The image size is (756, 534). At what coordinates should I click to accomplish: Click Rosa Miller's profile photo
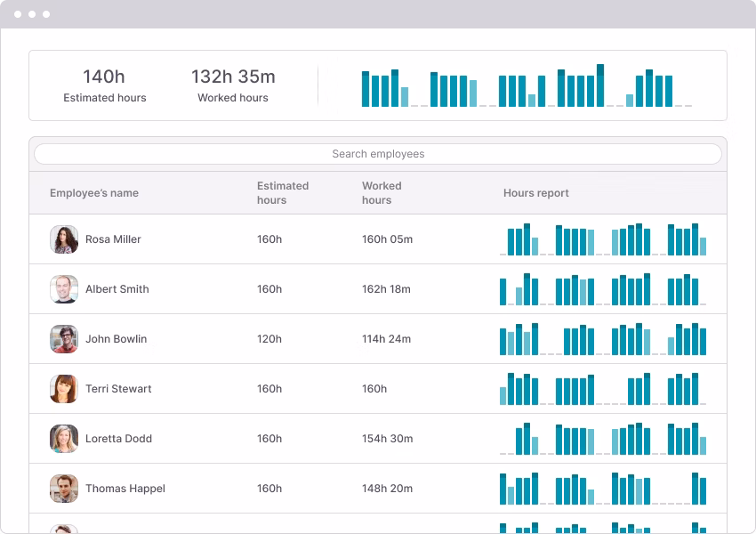(63, 239)
